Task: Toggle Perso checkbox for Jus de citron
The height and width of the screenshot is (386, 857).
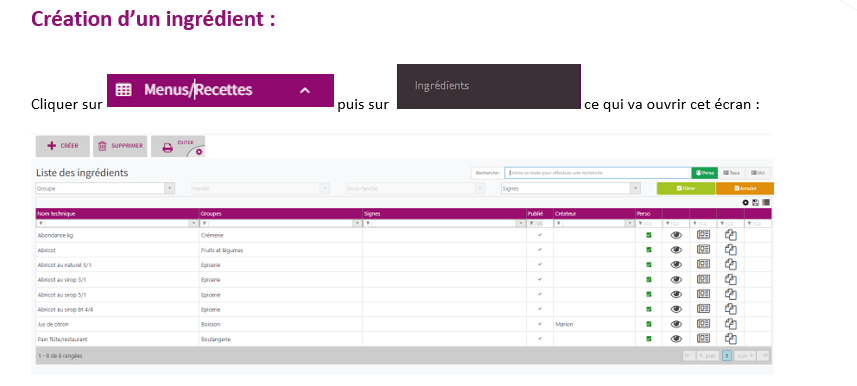Action: click(x=649, y=324)
